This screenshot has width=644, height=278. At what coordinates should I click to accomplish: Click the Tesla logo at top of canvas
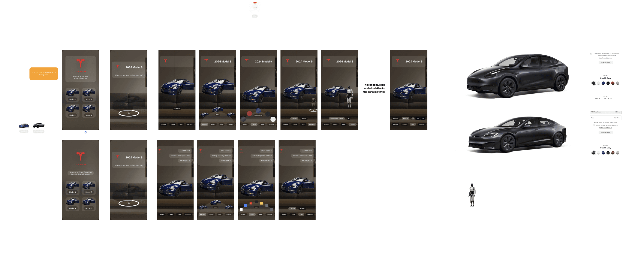point(255,4)
